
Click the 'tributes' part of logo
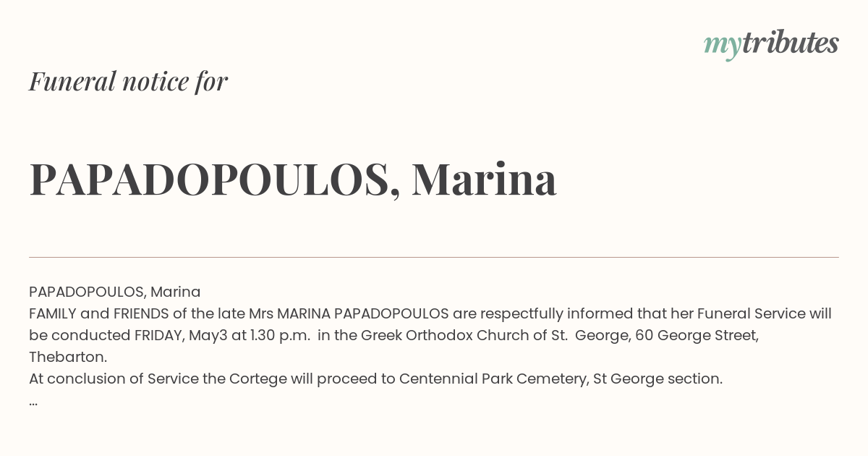click(x=790, y=43)
